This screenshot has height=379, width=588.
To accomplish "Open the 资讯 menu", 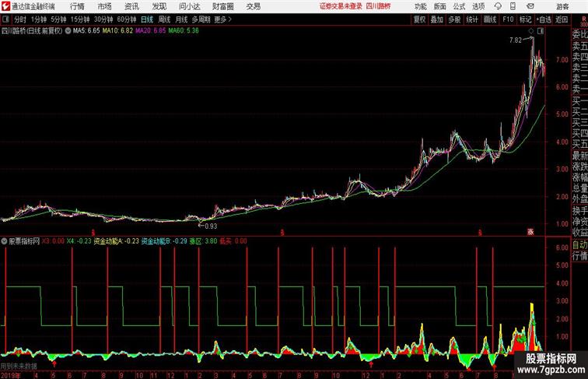I will [x=131, y=6].
